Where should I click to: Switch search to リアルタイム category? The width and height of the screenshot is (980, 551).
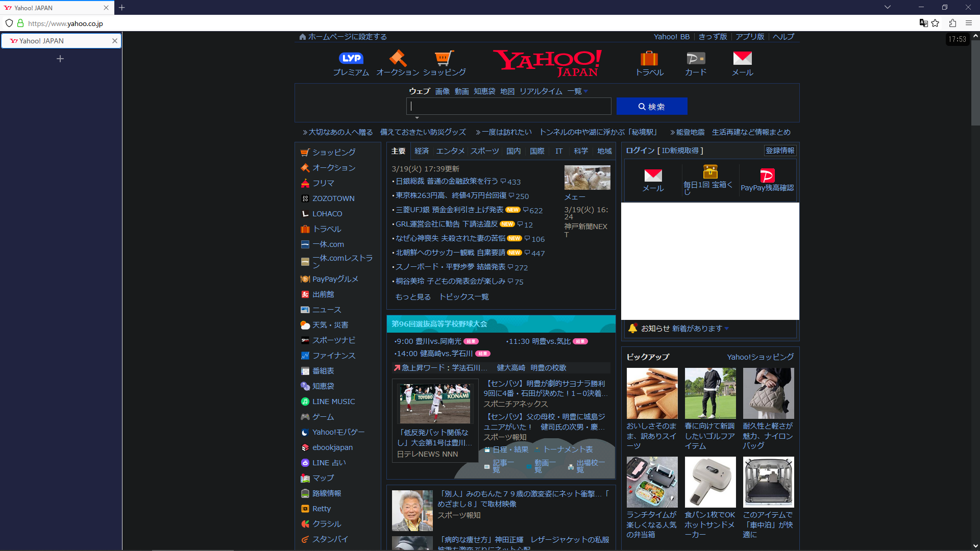coord(541,91)
